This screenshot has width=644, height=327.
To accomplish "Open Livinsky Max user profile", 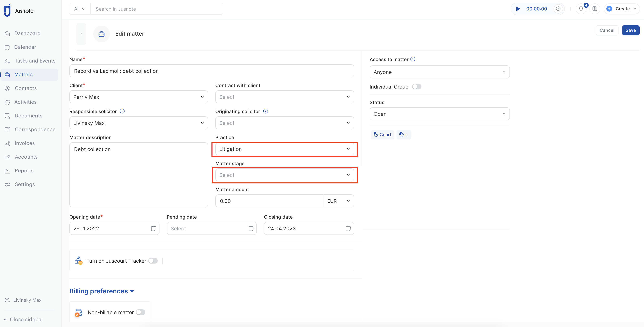I will pos(23,300).
